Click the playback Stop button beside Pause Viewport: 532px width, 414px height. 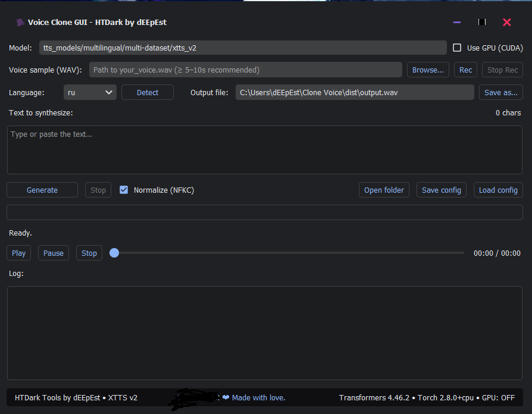pos(89,253)
